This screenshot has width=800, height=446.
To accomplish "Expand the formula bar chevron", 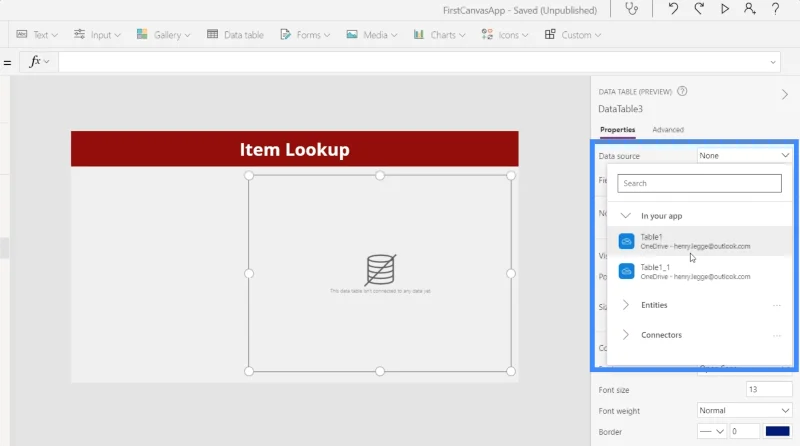I will pyautogui.click(x=773, y=62).
